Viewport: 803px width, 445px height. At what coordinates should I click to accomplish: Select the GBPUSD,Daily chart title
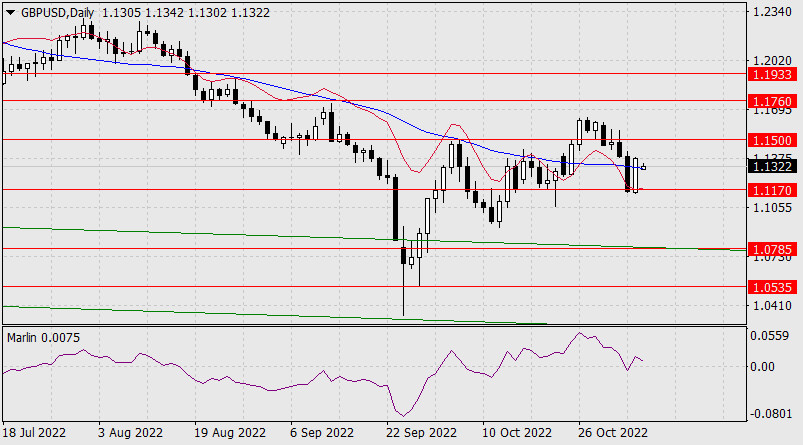57,13
